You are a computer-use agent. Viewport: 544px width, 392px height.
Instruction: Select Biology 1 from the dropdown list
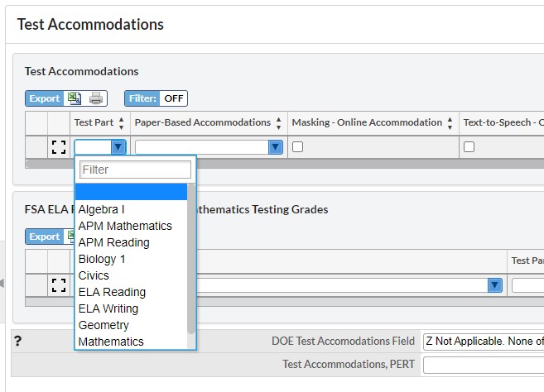click(x=102, y=259)
